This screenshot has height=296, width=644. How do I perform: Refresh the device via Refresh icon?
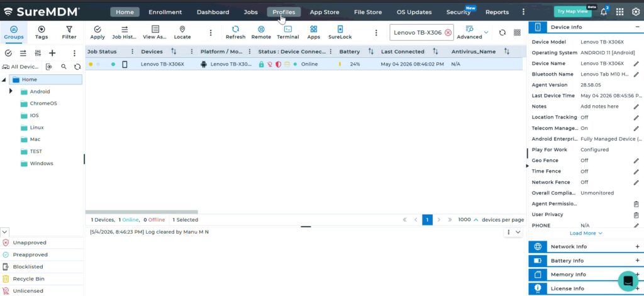click(x=235, y=33)
